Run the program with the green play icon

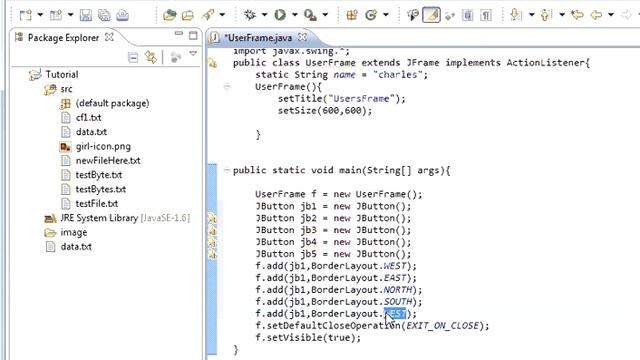point(280,15)
